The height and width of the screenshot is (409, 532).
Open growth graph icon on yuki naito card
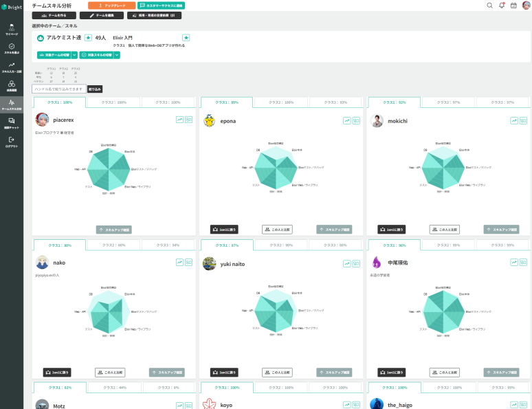click(346, 263)
